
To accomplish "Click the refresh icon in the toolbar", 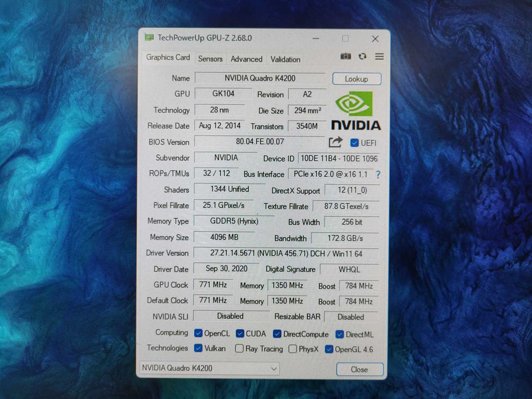I will point(363,56).
